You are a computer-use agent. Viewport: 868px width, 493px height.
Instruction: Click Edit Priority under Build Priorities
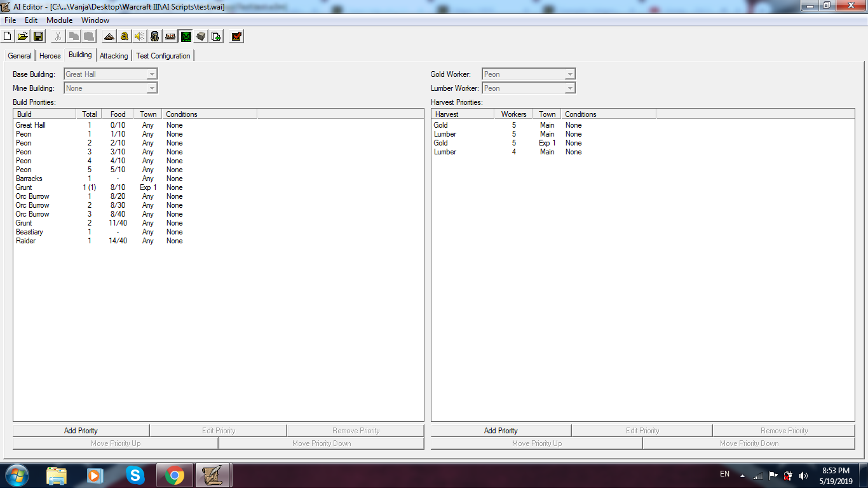click(x=219, y=431)
